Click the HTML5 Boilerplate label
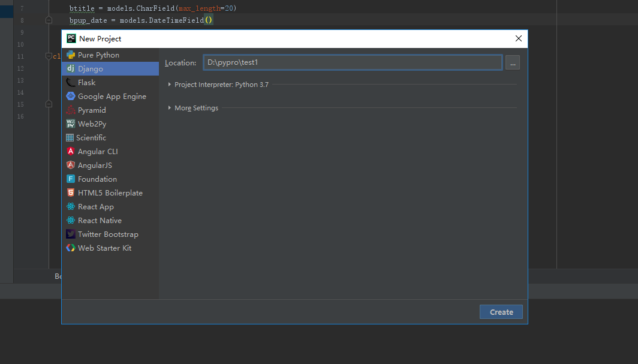The height and width of the screenshot is (364, 638). point(110,193)
